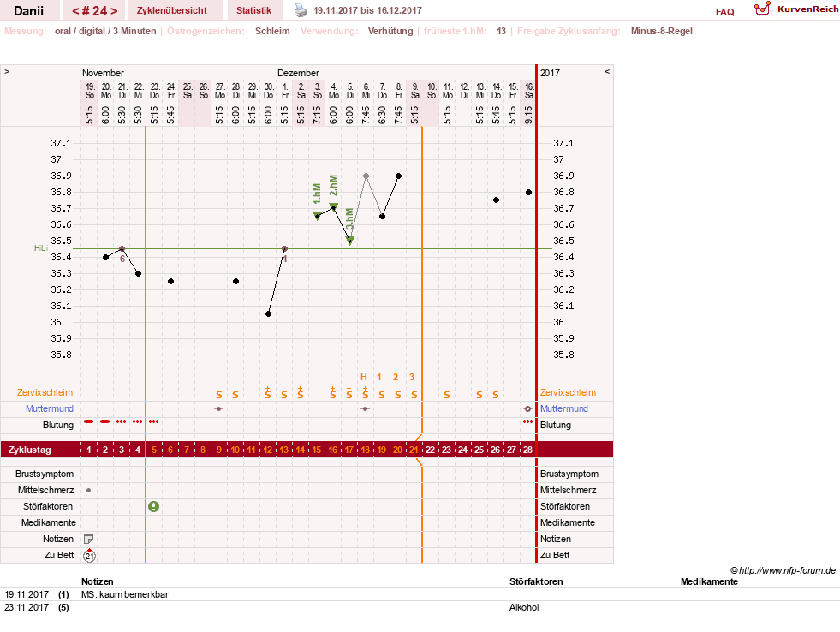Select cycle day 28 in Zyklustag bar
Viewport: 840px width, 632px height.
527,450
